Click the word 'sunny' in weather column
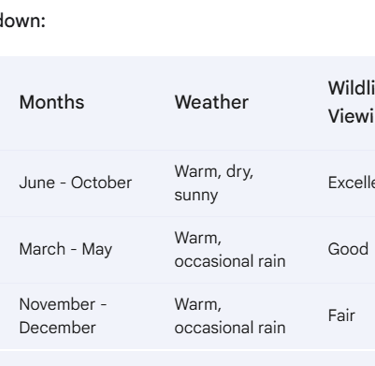Image resolution: width=375 pixels, height=366 pixels. click(x=196, y=195)
